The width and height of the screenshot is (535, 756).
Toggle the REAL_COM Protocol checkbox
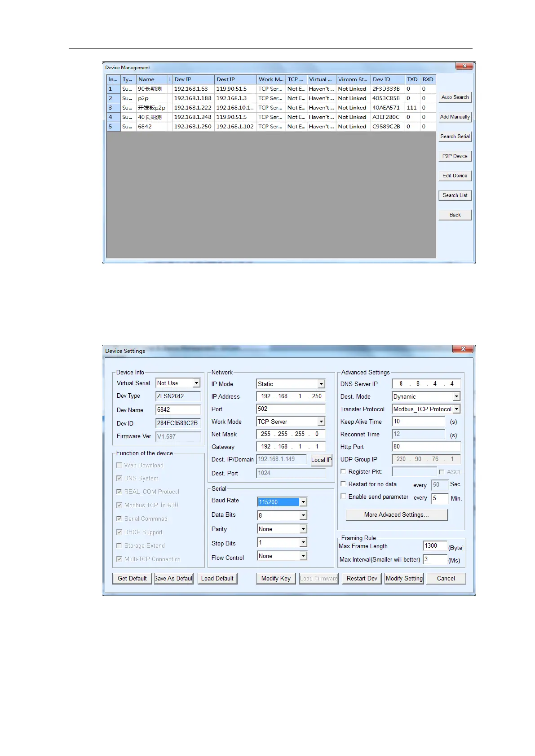[119, 492]
